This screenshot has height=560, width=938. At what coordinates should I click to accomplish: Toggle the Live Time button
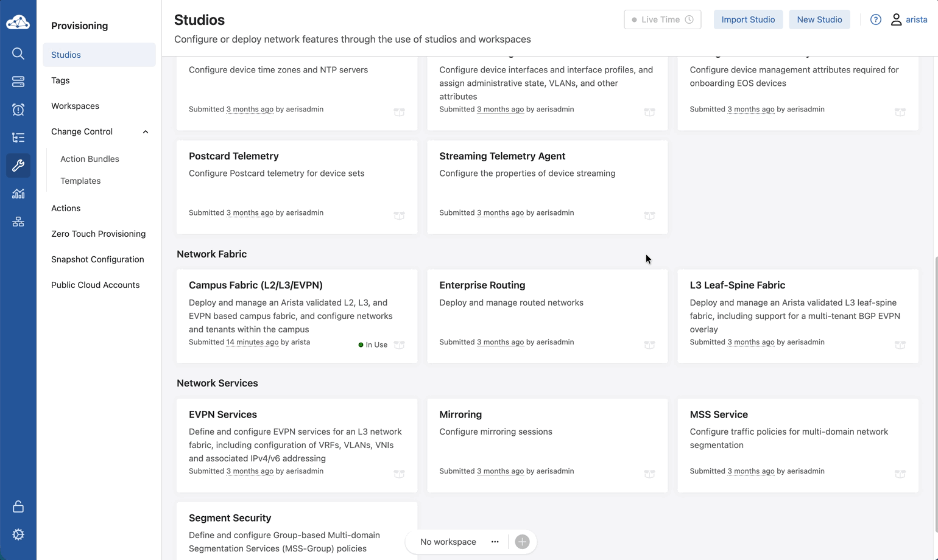(x=662, y=19)
